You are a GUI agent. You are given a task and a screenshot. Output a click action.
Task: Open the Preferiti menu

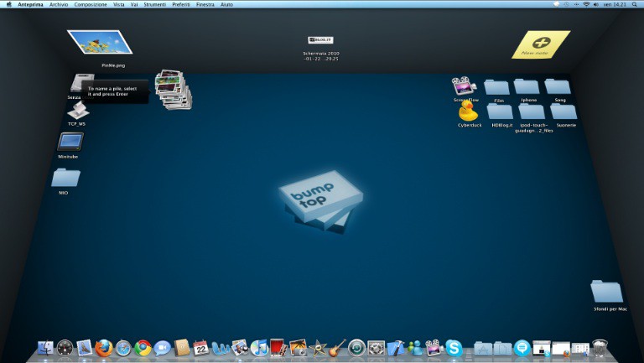[x=181, y=4]
